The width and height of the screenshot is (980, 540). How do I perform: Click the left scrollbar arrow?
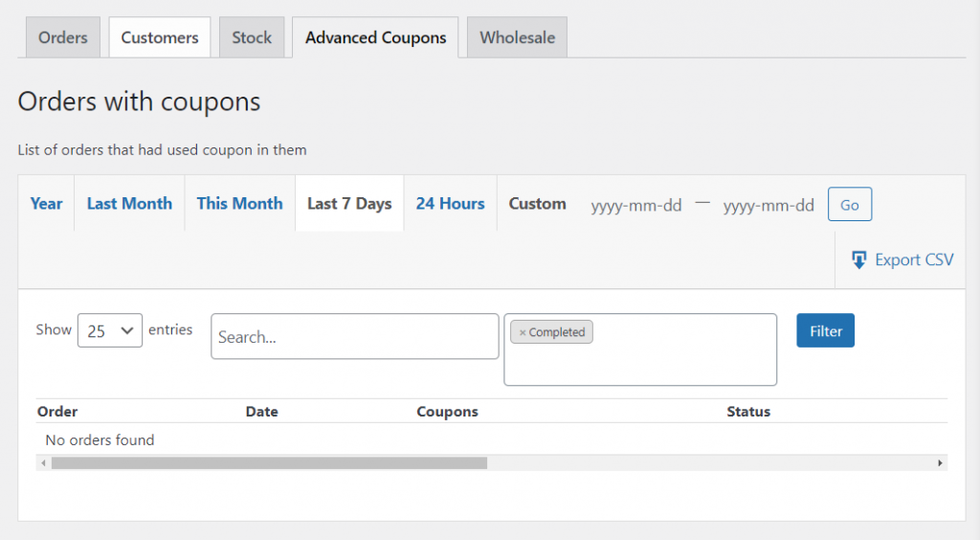[x=41, y=463]
